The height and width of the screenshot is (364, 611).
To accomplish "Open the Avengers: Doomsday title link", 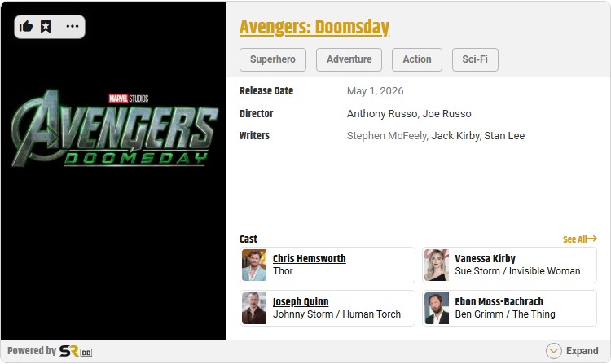I will pos(314,27).
